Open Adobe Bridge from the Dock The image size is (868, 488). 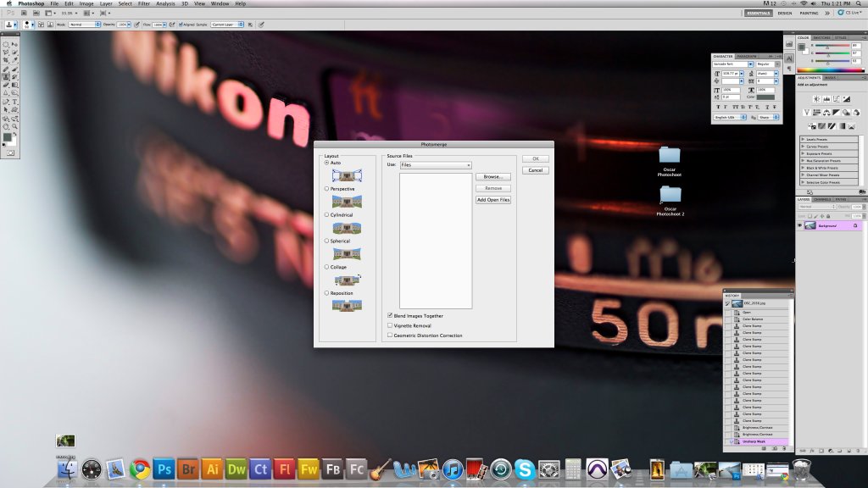188,469
